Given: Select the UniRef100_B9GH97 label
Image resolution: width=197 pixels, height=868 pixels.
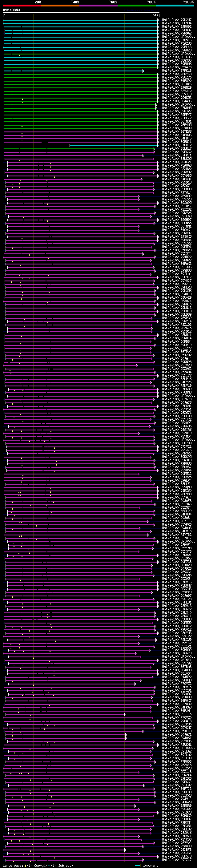Looking at the screenshot, I should tap(176, 220).
